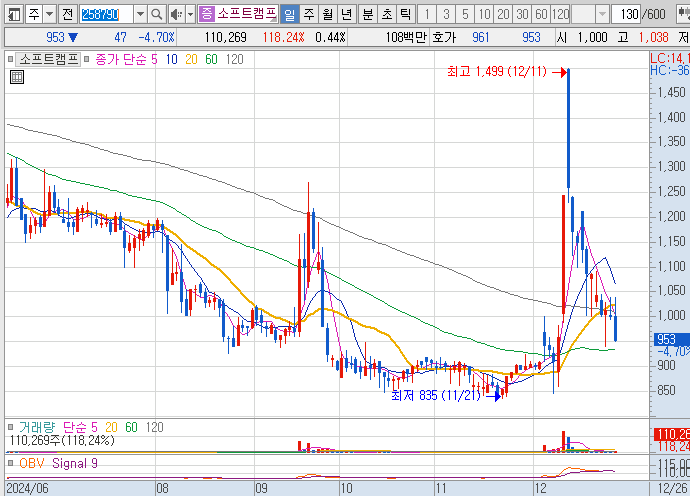Click the candle count field showing 130
Image resolution: width=690 pixels, height=496 pixels.
pos(625,15)
